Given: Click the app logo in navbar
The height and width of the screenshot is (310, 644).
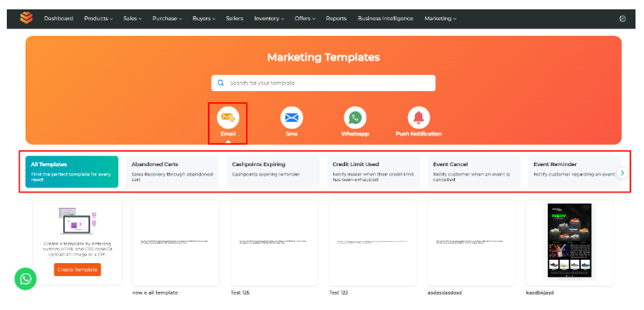Looking at the screenshot, I should pyautogui.click(x=26, y=18).
